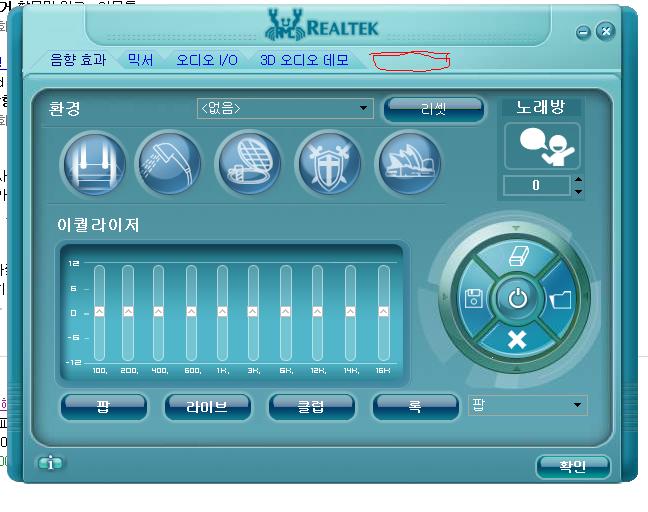
Task: Select the shield and swords environment icon
Action: pyautogui.click(x=329, y=163)
